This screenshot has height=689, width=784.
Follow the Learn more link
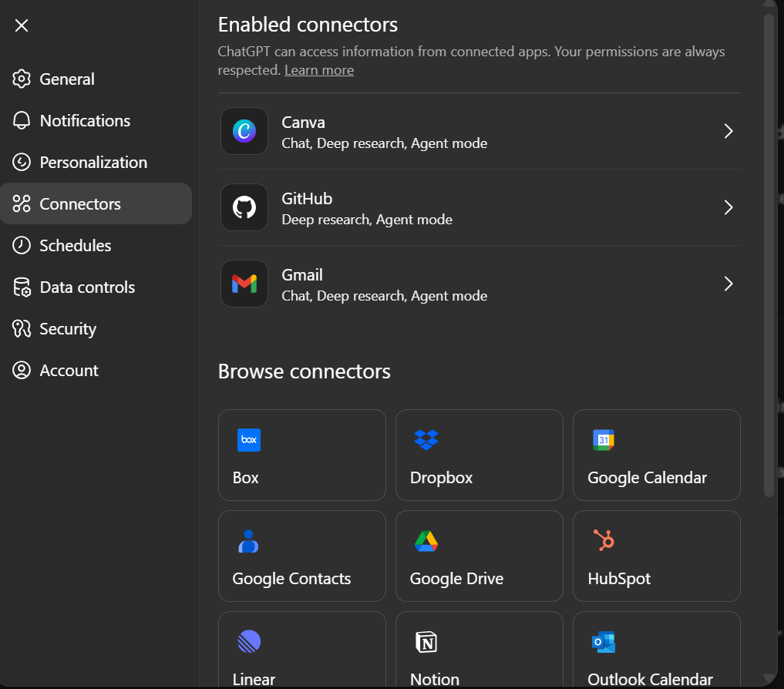319,70
